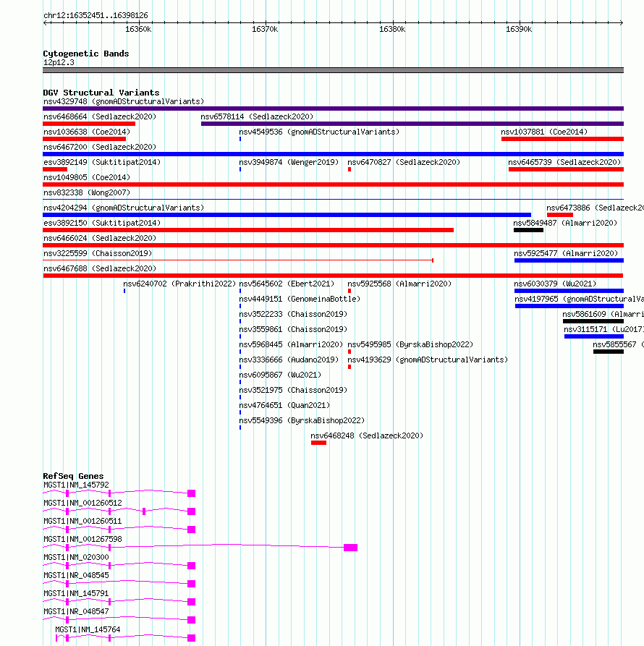Open nsv3336666 (Audano2019) variant
644x646 pixels.
click(x=289, y=360)
